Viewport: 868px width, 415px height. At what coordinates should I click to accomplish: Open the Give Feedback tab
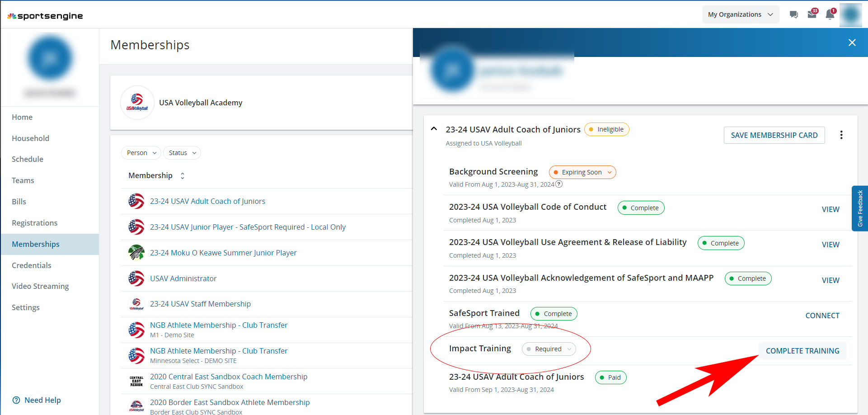[x=860, y=208]
